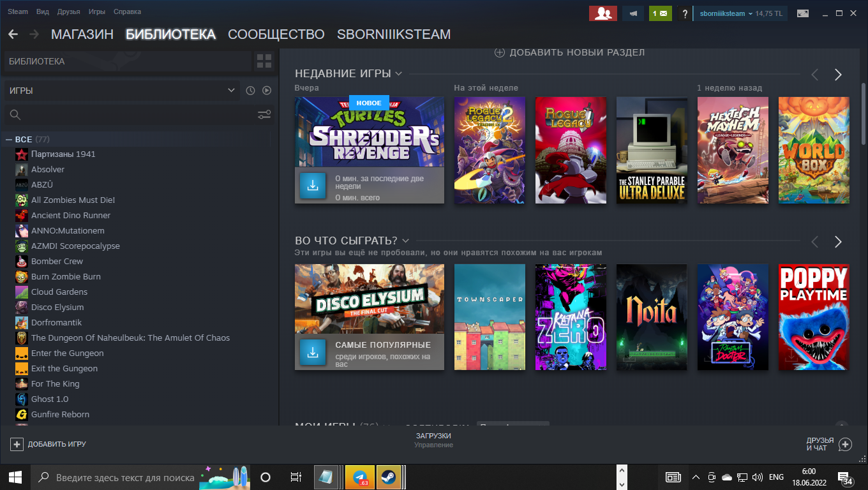Open the friends list icon in the header
868x490 pixels.
(x=602, y=13)
